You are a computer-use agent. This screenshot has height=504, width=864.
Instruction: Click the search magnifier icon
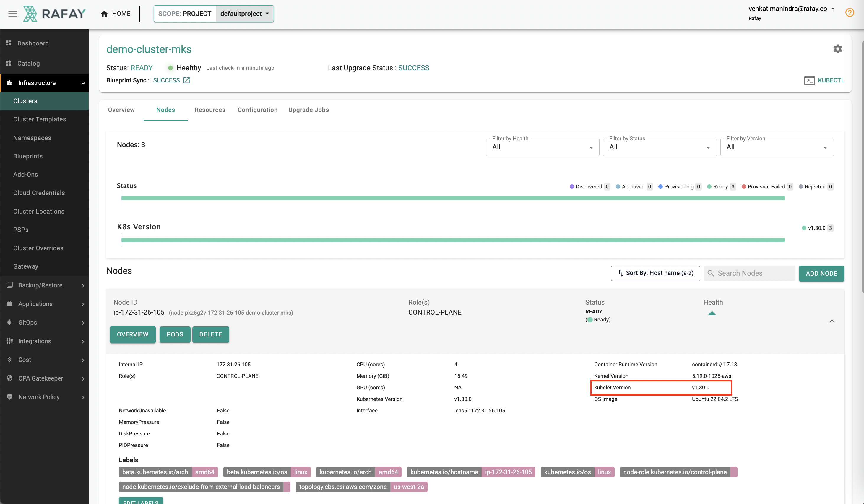click(x=711, y=273)
